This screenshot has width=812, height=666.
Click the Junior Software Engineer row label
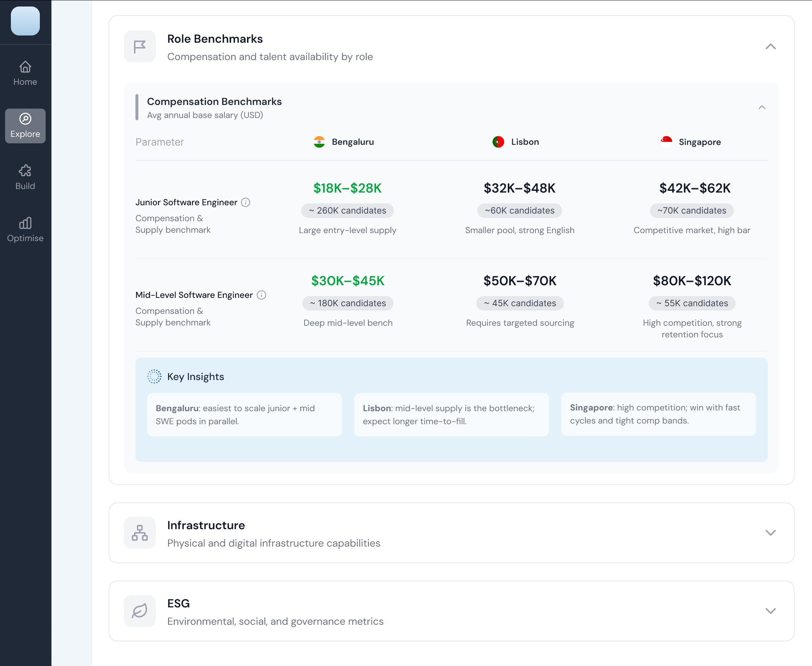pyautogui.click(x=186, y=202)
